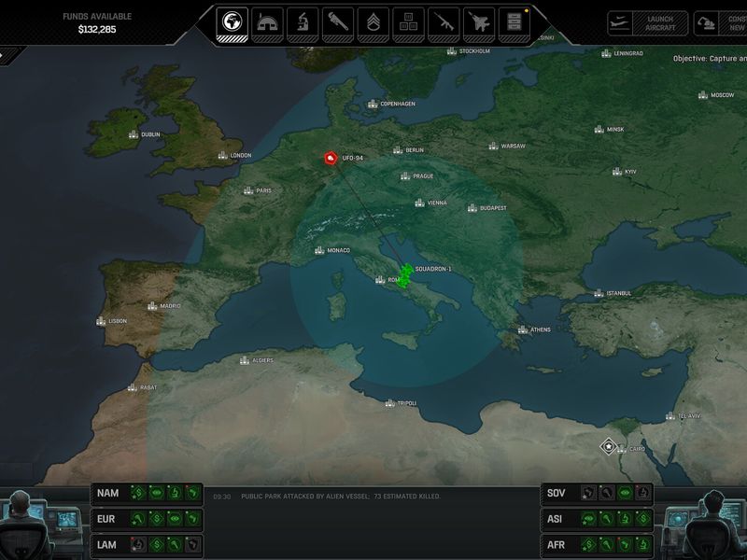
Task: Click the AFR microscope icon
Action: pyautogui.click(x=643, y=545)
